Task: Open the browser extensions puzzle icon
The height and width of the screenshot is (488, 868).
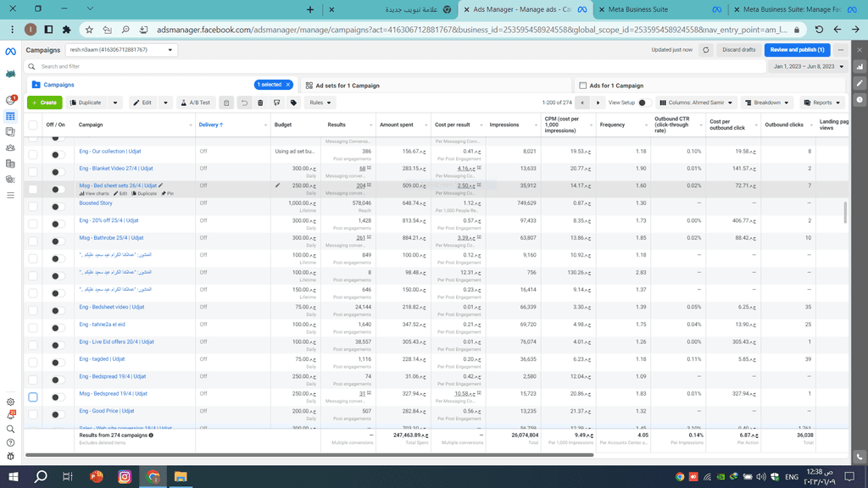Action: pyautogui.click(x=66, y=30)
